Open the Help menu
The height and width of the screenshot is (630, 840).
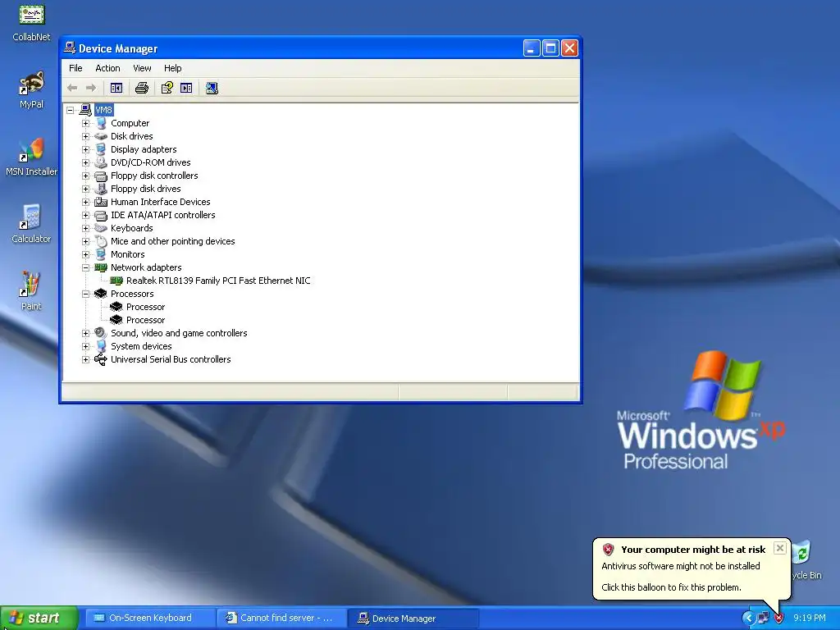[172, 68]
